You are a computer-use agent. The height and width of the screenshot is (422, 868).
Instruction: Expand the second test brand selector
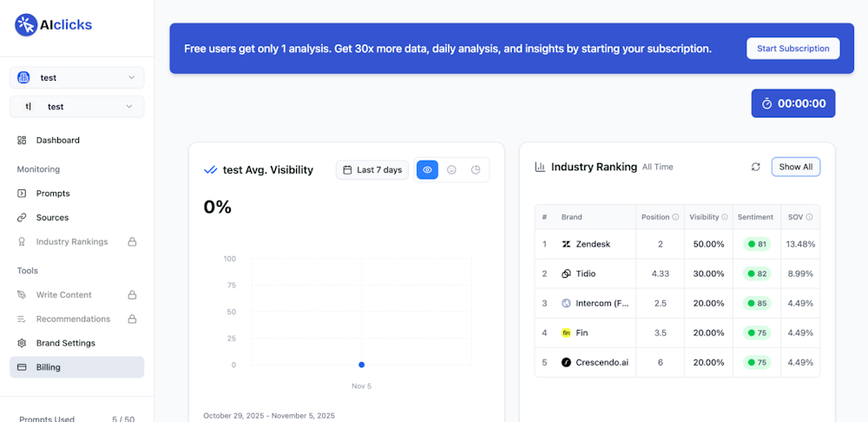click(76, 107)
